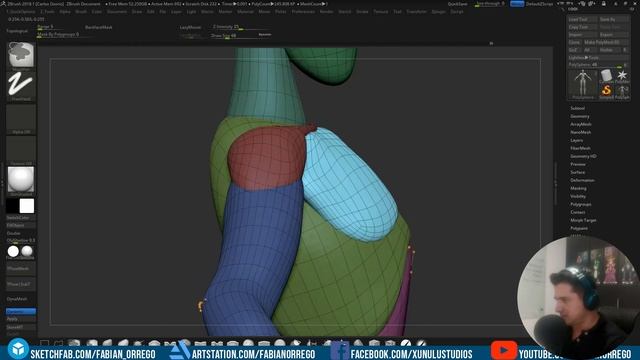Viewport: 640px width, 360px height.
Task: Expand the Masking section
Action: pos(578,188)
